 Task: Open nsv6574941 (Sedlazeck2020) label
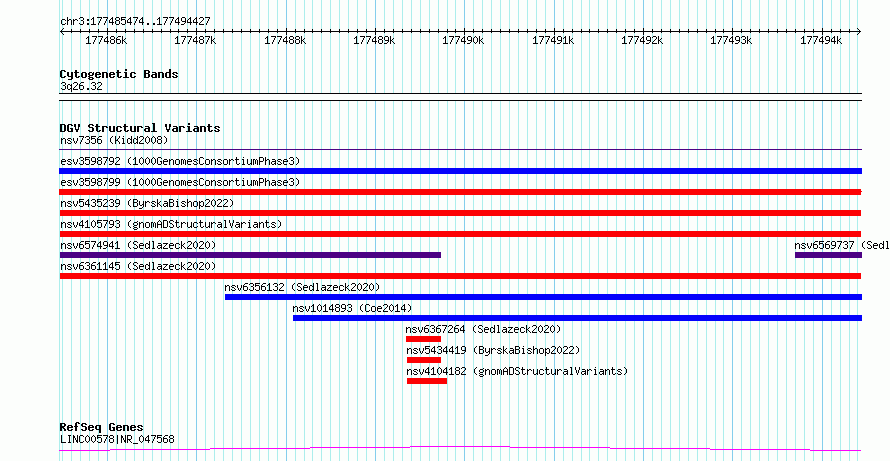(x=138, y=245)
